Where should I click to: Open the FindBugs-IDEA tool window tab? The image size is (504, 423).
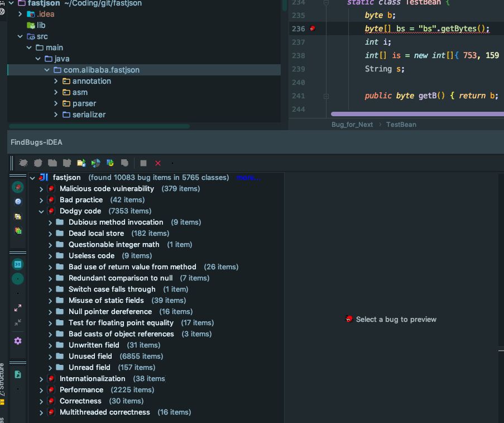(36, 142)
